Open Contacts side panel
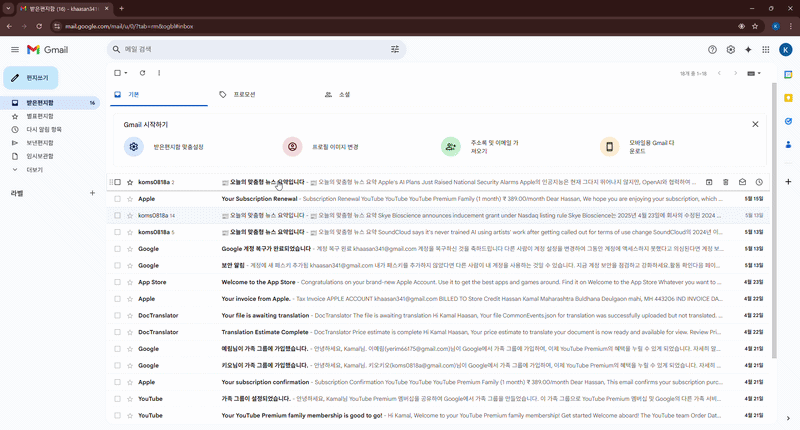 click(x=788, y=145)
